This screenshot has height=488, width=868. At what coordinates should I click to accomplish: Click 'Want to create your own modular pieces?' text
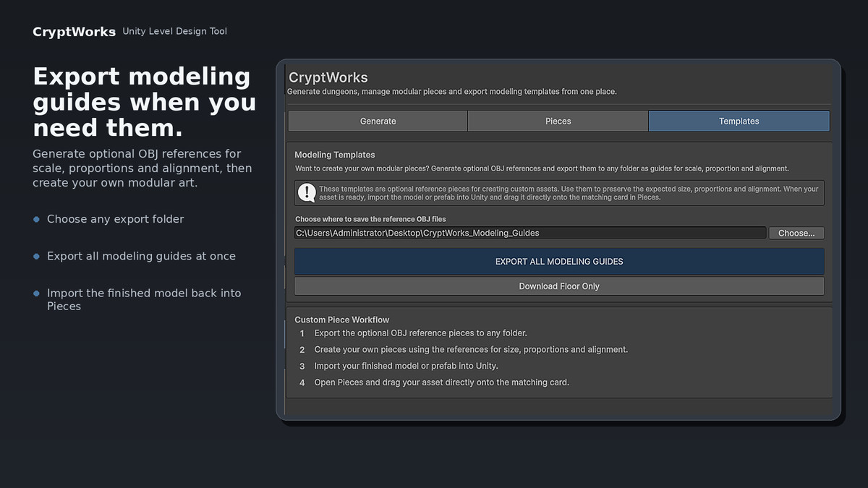tap(542, 168)
